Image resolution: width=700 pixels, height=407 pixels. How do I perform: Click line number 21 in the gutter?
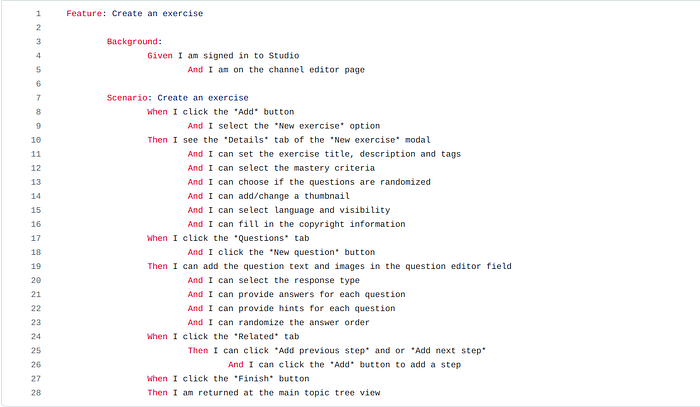pyautogui.click(x=36, y=294)
